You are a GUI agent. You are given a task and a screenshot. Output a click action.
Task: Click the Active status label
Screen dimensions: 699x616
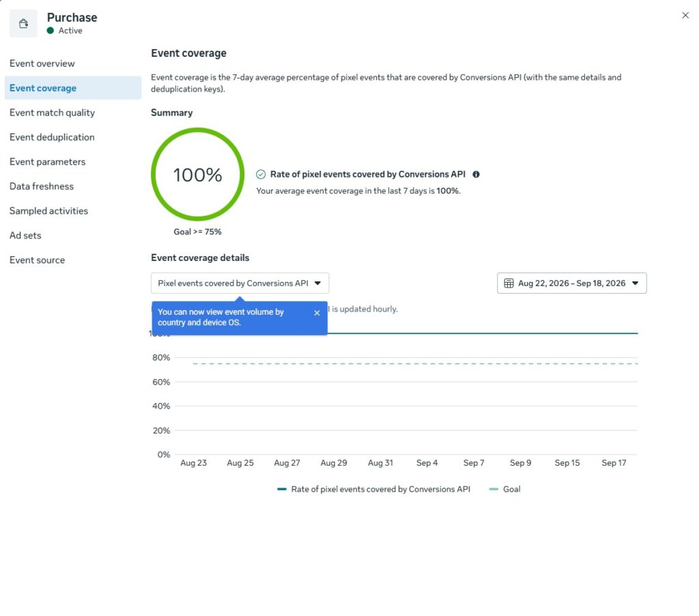(x=70, y=30)
